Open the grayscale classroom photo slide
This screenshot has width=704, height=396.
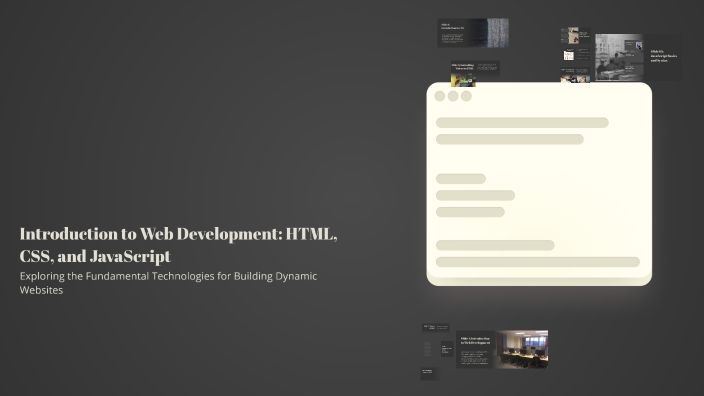pos(619,57)
